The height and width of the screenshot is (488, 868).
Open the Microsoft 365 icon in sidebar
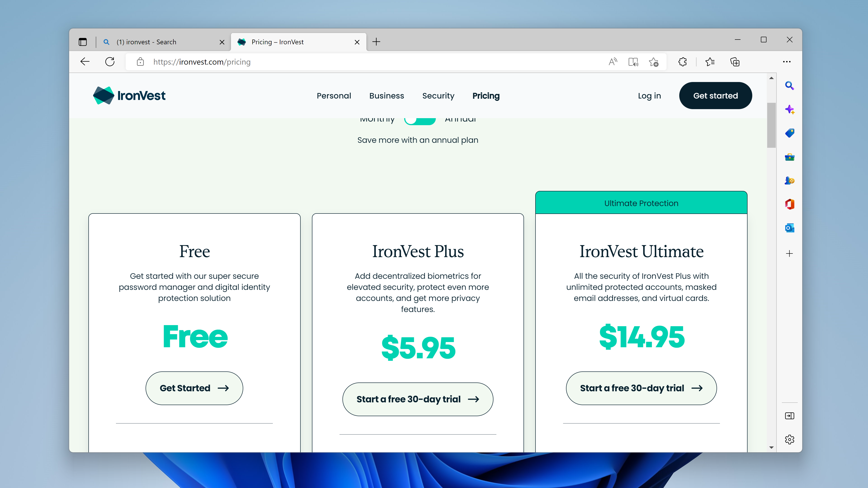pyautogui.click(x=790, y=204)
